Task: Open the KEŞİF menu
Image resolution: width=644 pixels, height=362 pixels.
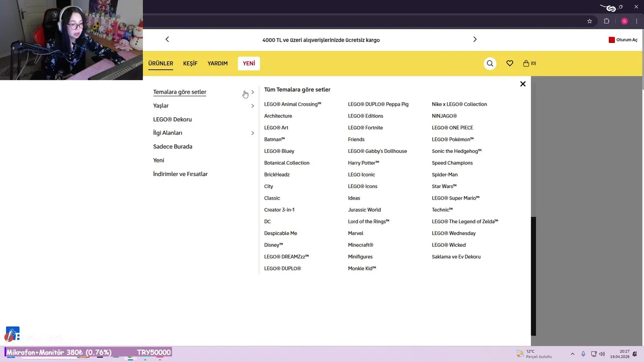Action: pos(190,63)
